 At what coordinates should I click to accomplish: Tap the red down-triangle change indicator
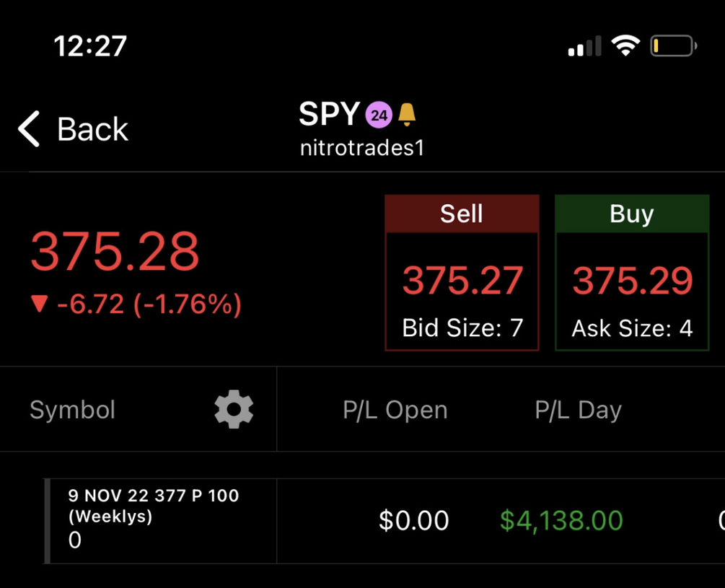[x=39, y=305]
